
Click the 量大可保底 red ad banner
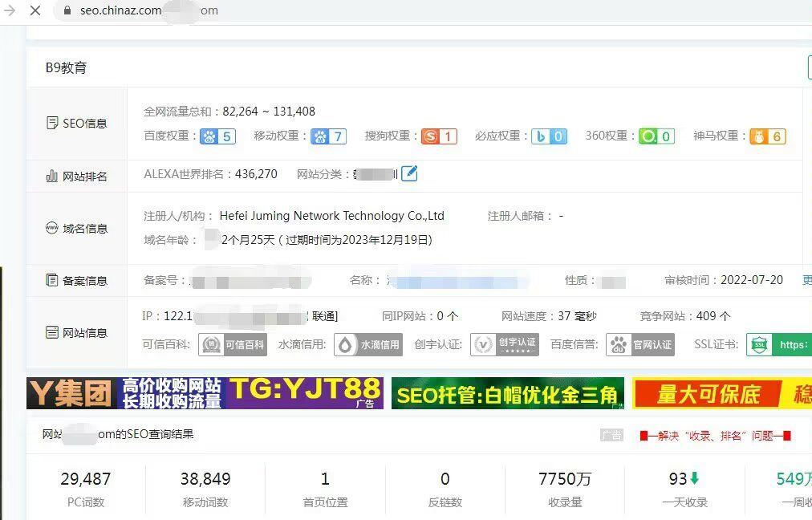coord(722,393)
